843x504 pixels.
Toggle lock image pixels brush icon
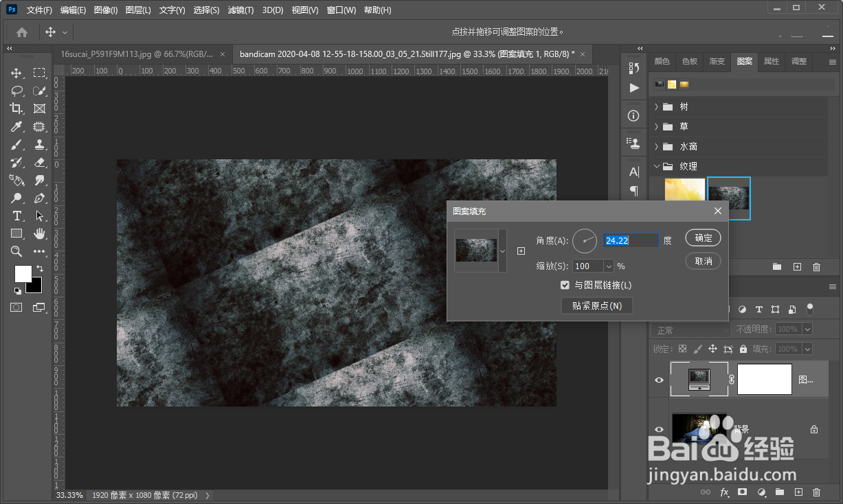coord(698,349)
